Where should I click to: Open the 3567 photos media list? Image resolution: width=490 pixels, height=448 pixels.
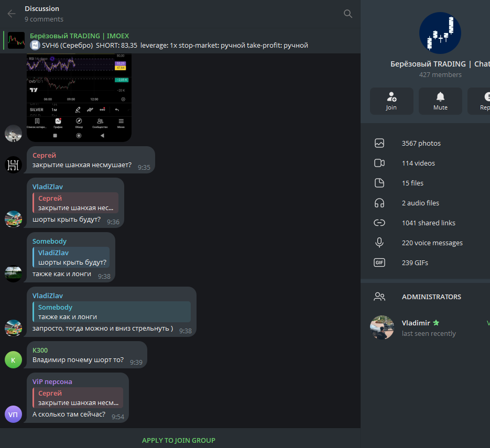(x=426, y=144)
